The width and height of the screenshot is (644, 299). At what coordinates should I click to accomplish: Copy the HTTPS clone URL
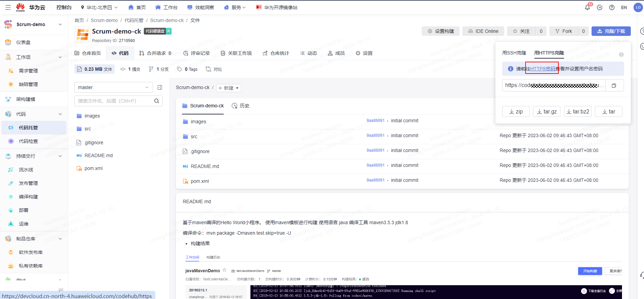click(614, 86)
